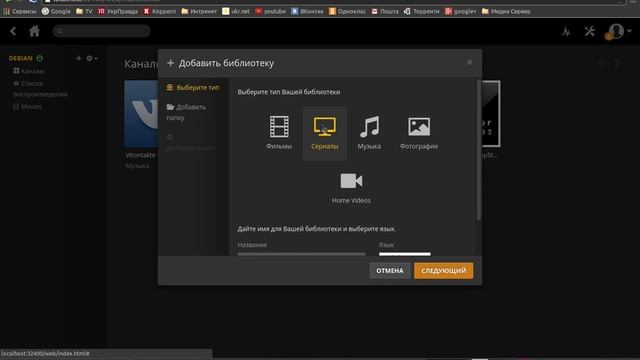Open the УкрПравда bookmark
The image size is (640, 360).
[x=118, y=11]
